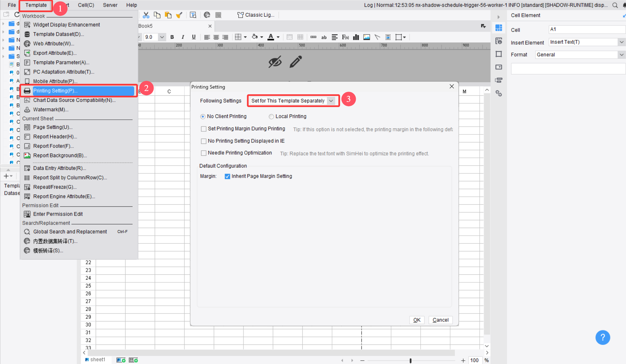The width and height of the screenshot is (626, 364).
Task: Insert a chart using the bar chart icon
Action: pos(356,37)
